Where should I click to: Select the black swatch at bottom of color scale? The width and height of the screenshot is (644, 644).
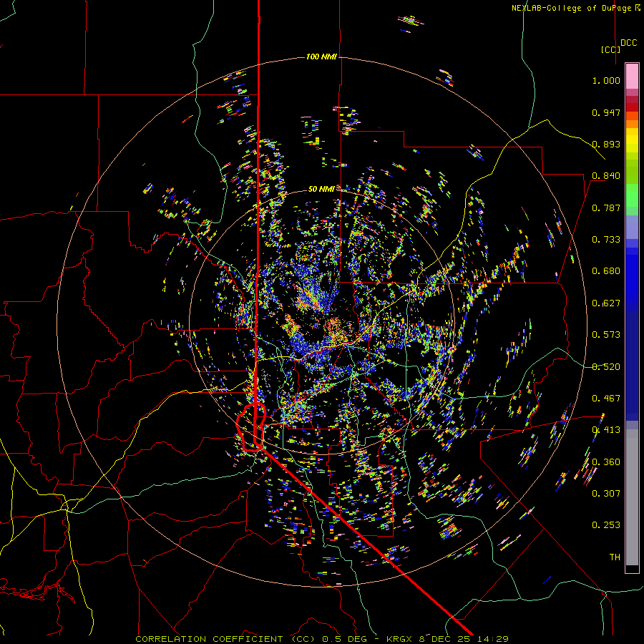pos(632,568)
